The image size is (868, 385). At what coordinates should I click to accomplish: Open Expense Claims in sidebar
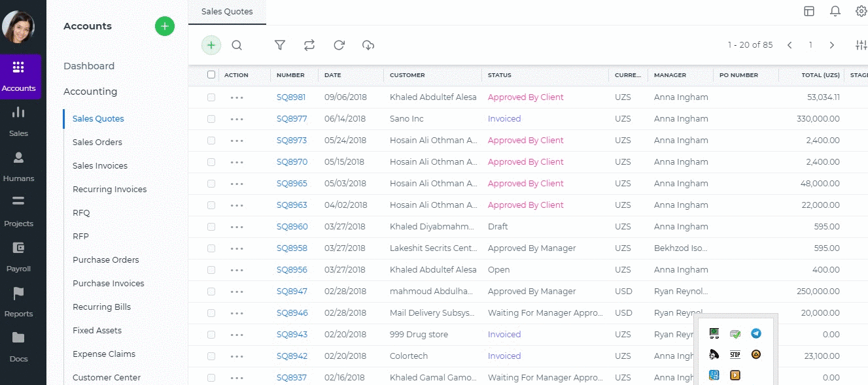[x=104, y=354]
